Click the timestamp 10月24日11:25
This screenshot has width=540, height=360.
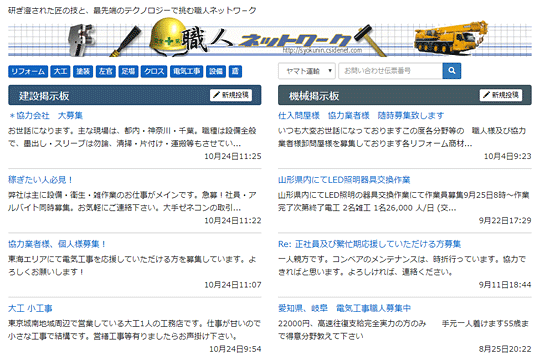[x=233, y=156]
